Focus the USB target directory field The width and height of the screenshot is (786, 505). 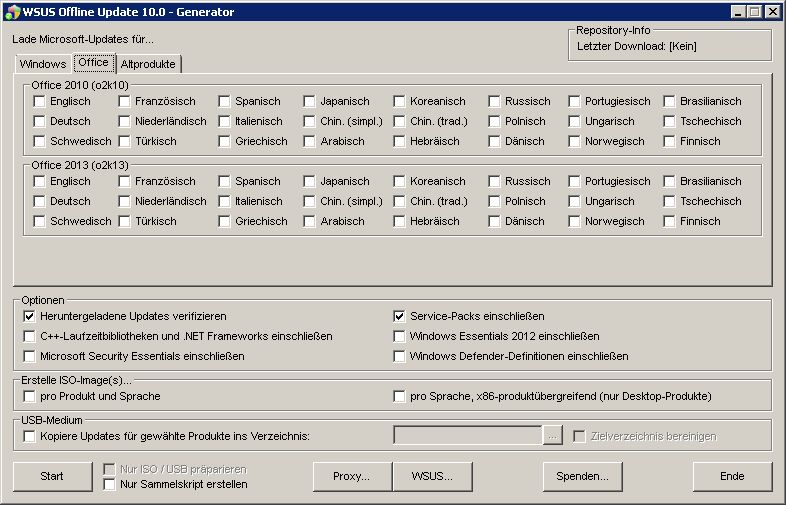(x=468, y=435)
